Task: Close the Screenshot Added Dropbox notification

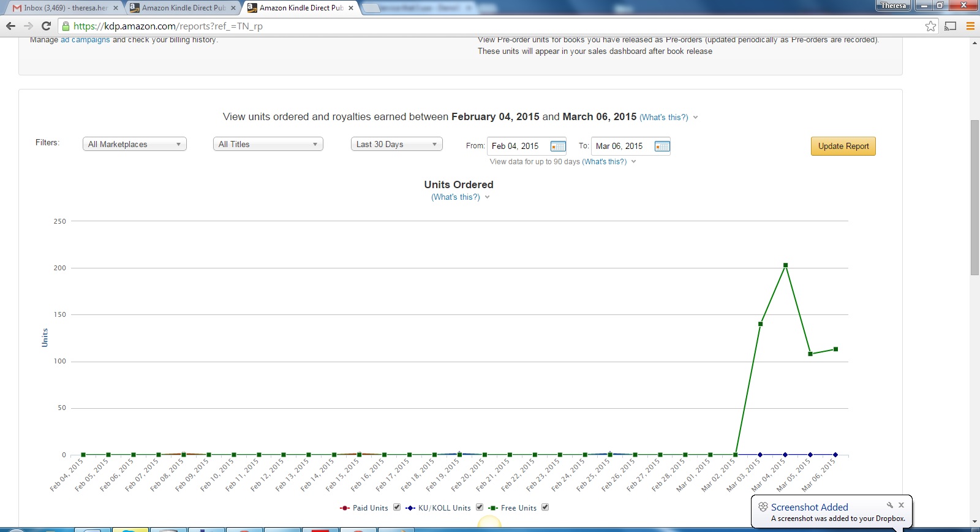Action: coord(901,505)
